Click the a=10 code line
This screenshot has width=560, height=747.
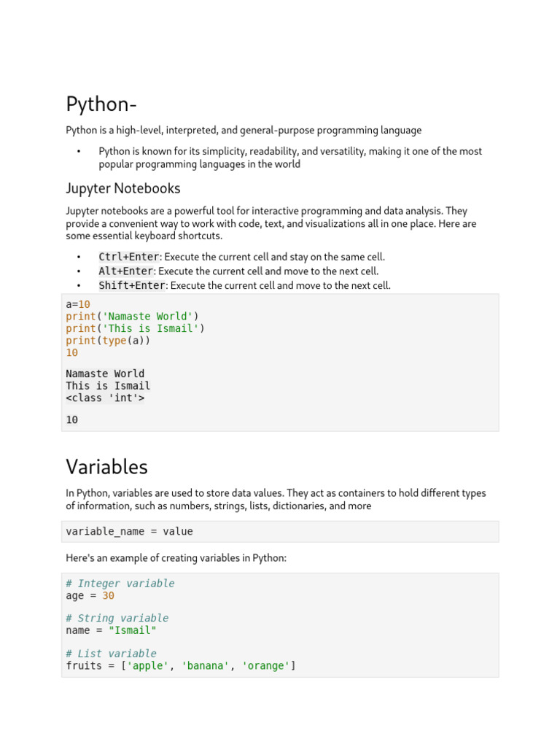tap(78, 304)
